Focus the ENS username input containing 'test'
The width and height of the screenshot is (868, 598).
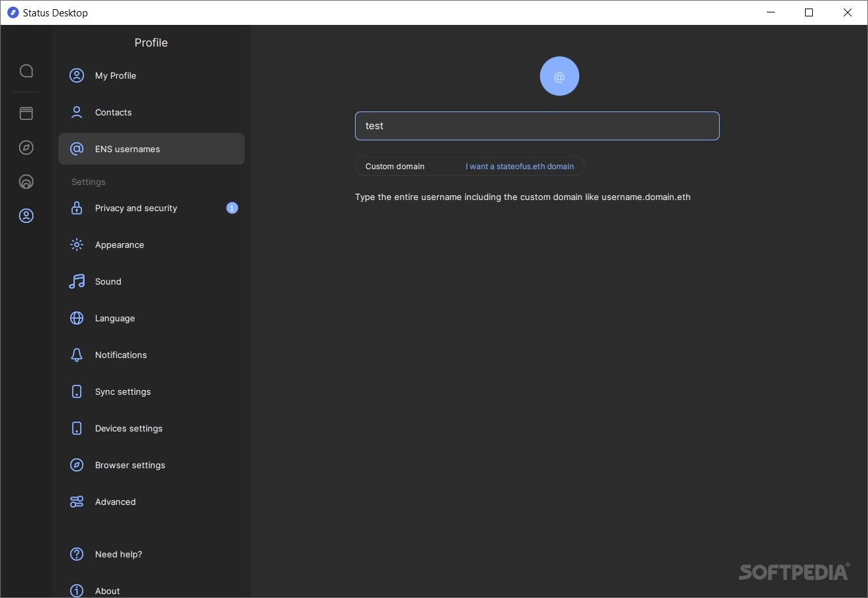(x=537, y=126)
